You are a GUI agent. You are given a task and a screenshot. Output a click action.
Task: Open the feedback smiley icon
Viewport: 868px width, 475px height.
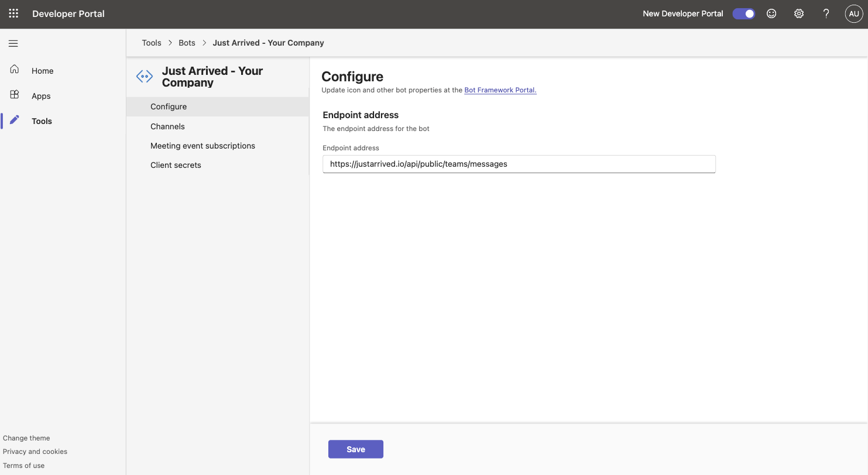click(x=771, y=13)
